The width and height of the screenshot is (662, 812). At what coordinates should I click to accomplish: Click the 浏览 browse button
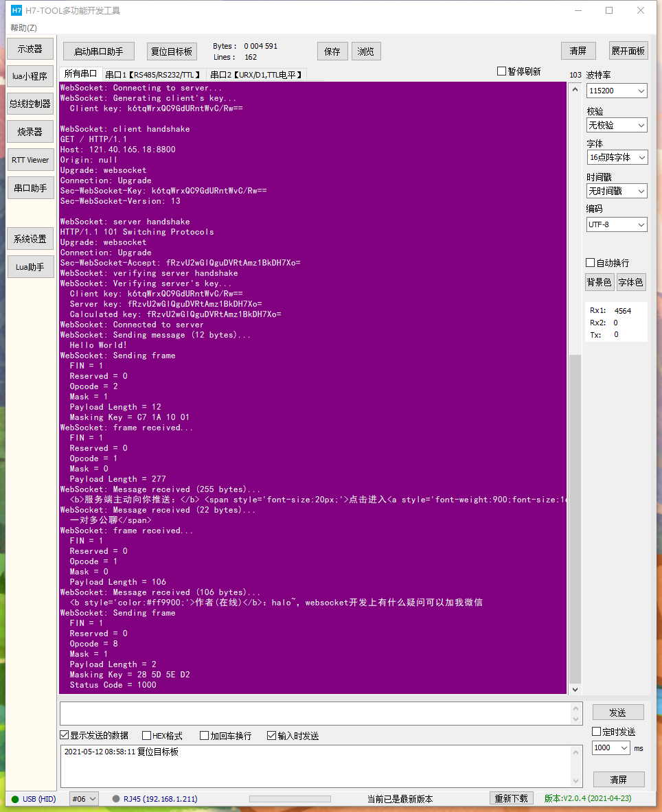click(x=366, y=51)
